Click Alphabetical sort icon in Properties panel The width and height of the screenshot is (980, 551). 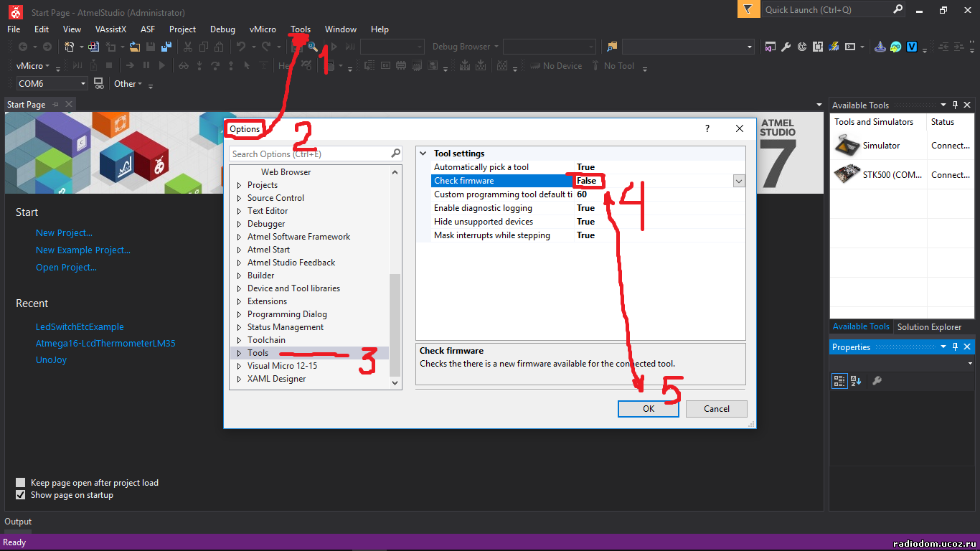pyautogui.click(x=856, y=381)
